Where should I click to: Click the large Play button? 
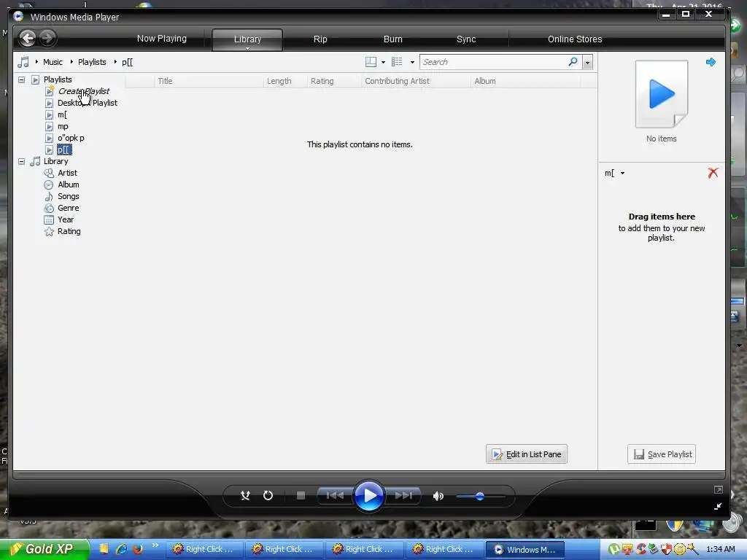click(x=368, y=496)
